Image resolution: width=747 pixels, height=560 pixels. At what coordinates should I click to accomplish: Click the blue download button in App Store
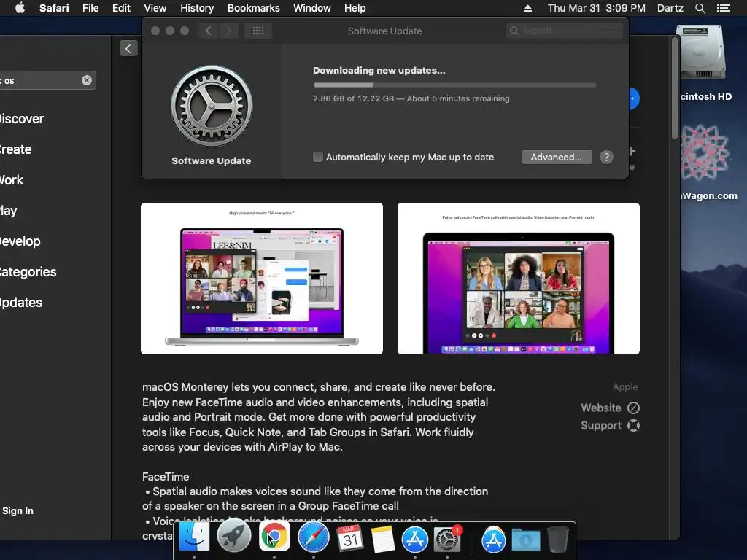click(x=632, y=98)
